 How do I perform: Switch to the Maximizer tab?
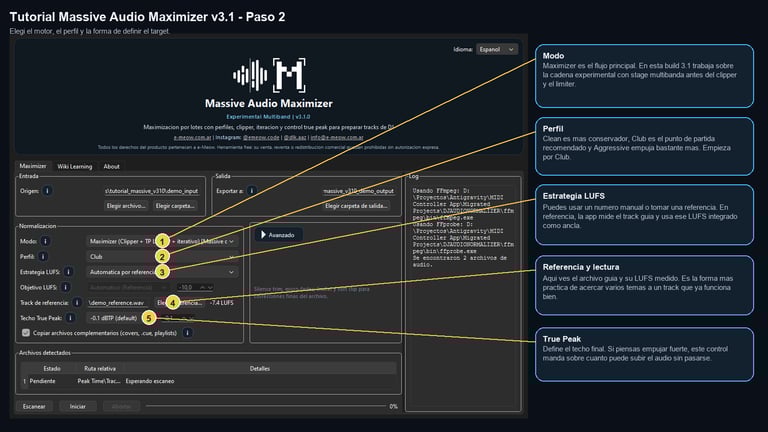tap(33, 166)
